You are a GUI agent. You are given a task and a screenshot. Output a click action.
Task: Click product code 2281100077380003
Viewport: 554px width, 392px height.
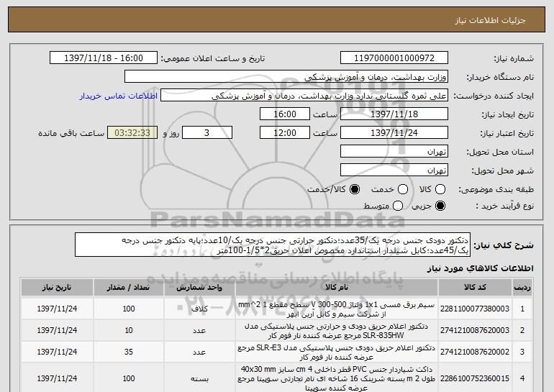475,309
